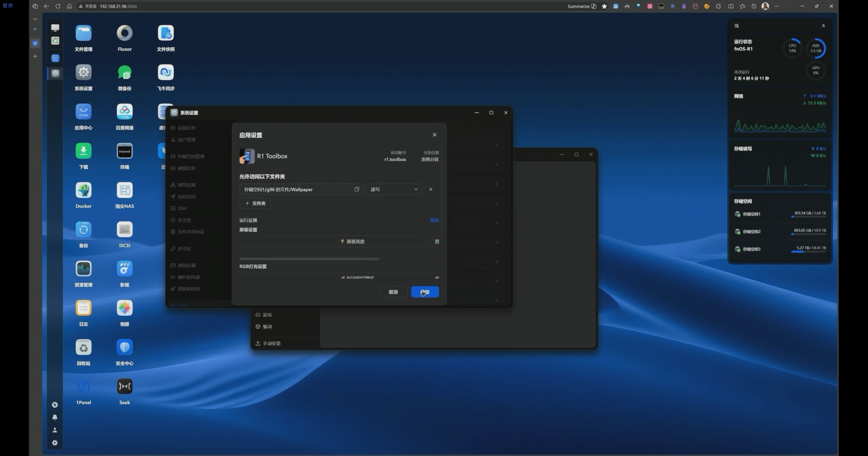Launch the 1Panel desktop icon

click(83, 387)
